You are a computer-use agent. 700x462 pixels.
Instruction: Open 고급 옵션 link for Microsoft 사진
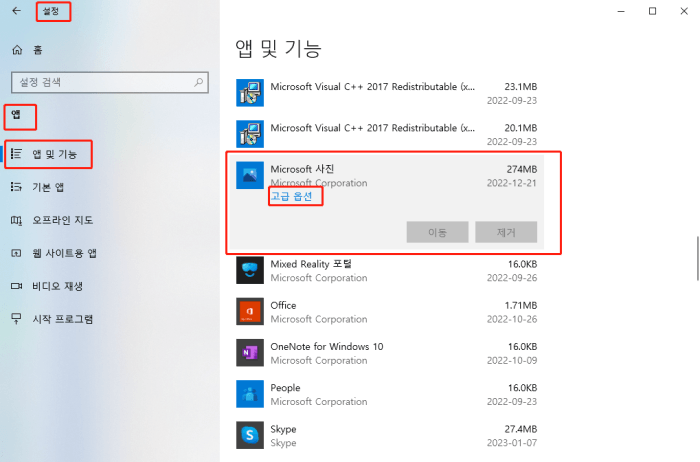coord(292,196)
